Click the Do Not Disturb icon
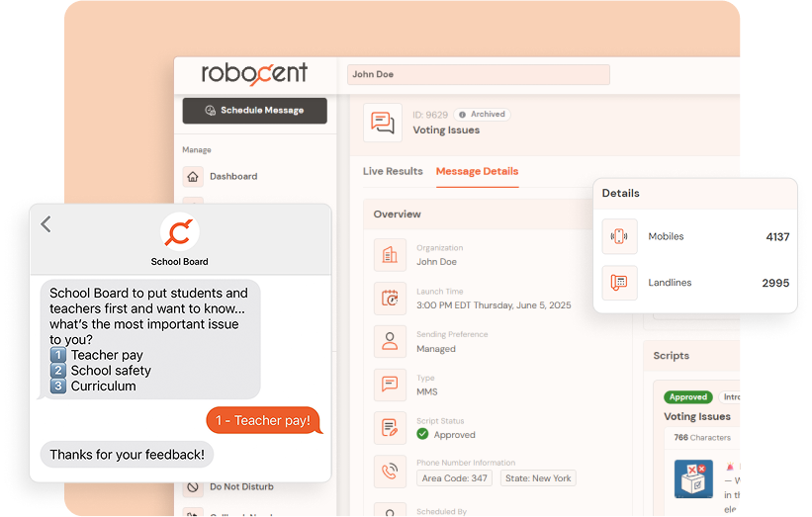 click(x=193, y=487)
